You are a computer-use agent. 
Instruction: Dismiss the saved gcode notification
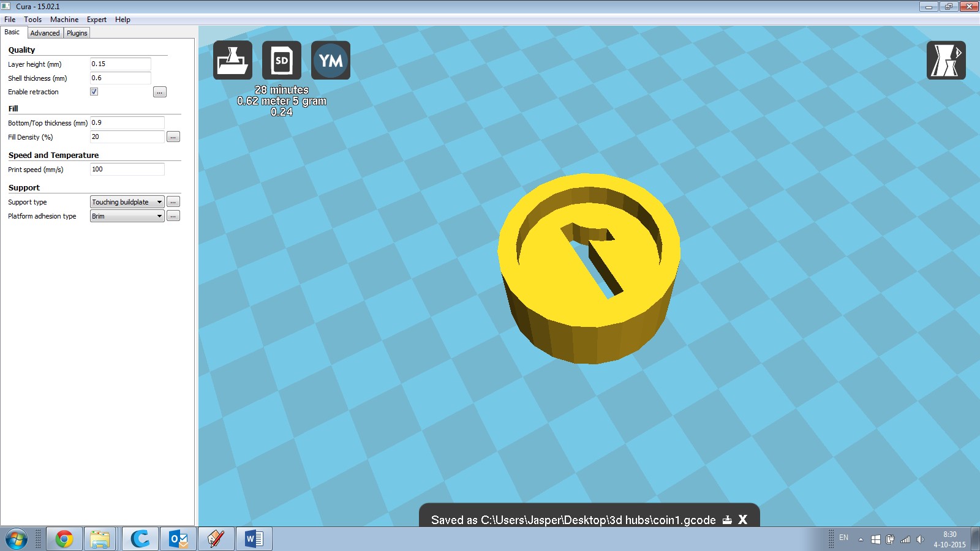click(743, 520)
